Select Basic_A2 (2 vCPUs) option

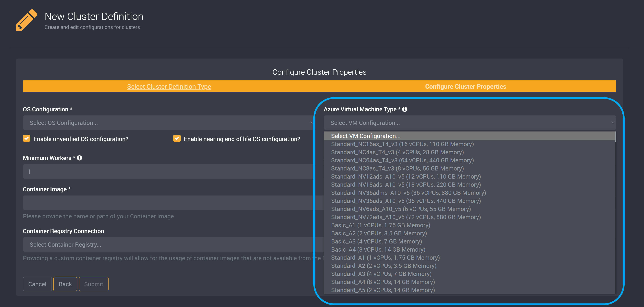click(x=469, y=233)
